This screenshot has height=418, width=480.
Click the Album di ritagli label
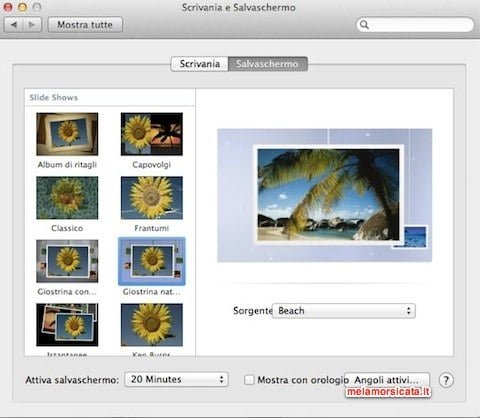tap(67, 165)
